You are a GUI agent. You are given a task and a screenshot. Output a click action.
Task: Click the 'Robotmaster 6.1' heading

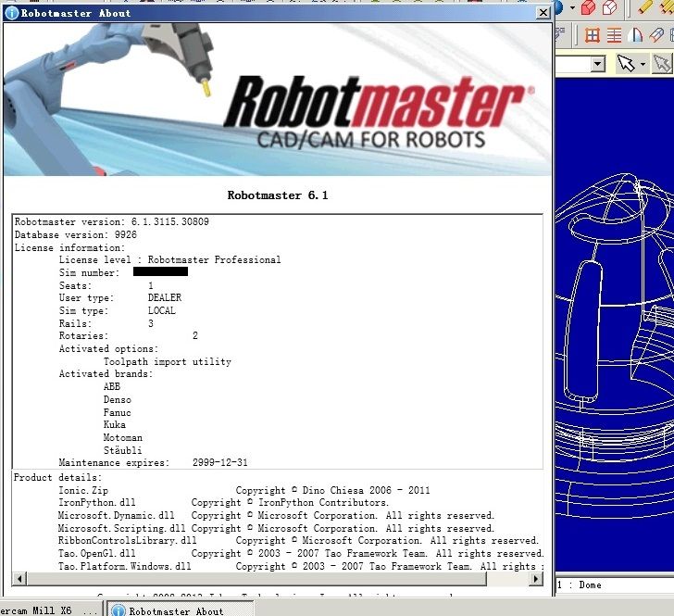coord(278,195)
